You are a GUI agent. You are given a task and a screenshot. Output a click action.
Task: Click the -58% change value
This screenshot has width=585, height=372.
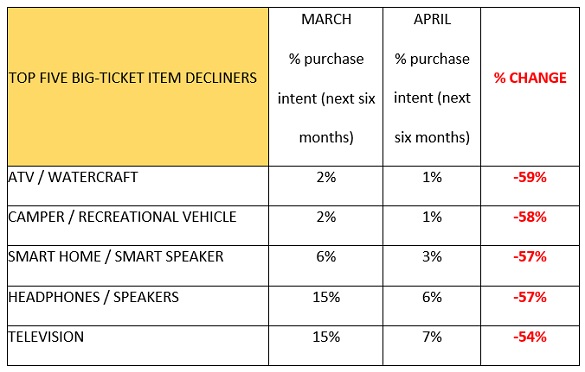[530, 217]
